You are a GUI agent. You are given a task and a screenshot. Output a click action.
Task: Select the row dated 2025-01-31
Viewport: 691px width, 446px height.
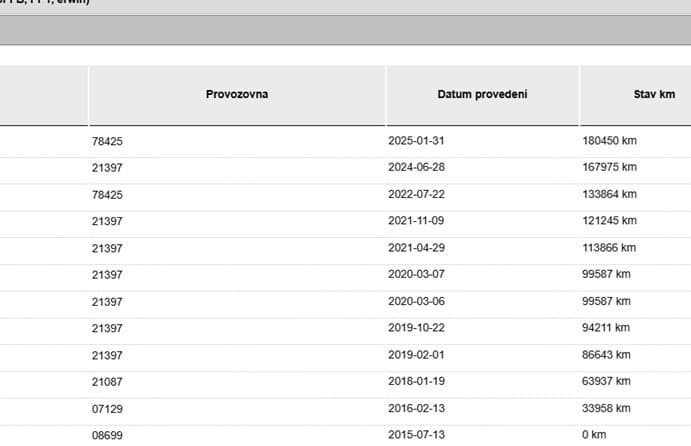point(346,141)
